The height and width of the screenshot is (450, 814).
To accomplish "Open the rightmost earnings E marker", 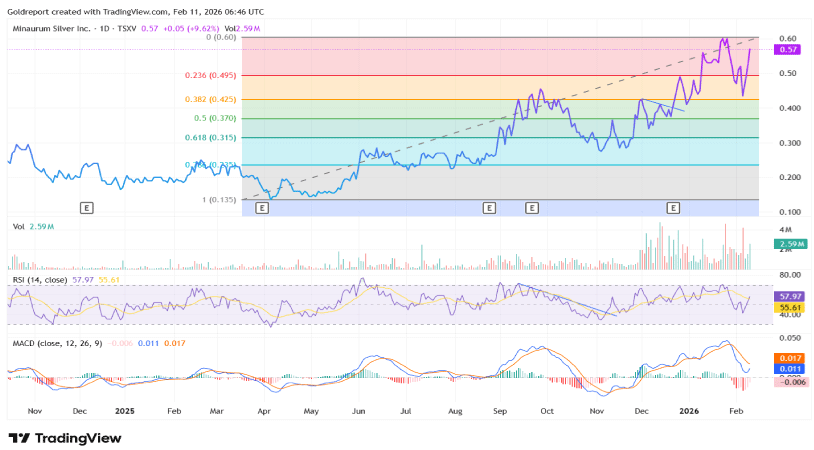I will pos(673,207).
